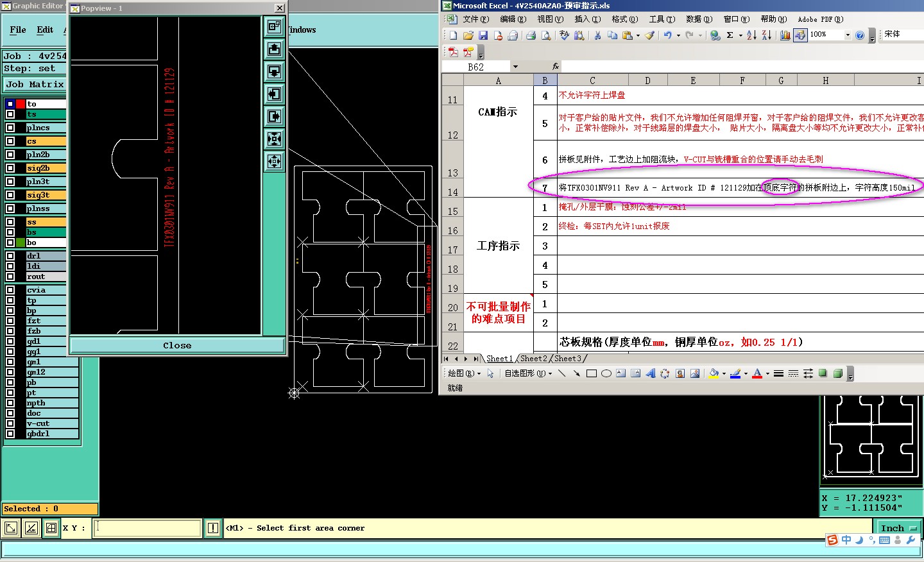The width and height of the screenshot is (924, 562).
Task: Toggle checkbox for layer 'sig2b'
Action: (10, 168)
